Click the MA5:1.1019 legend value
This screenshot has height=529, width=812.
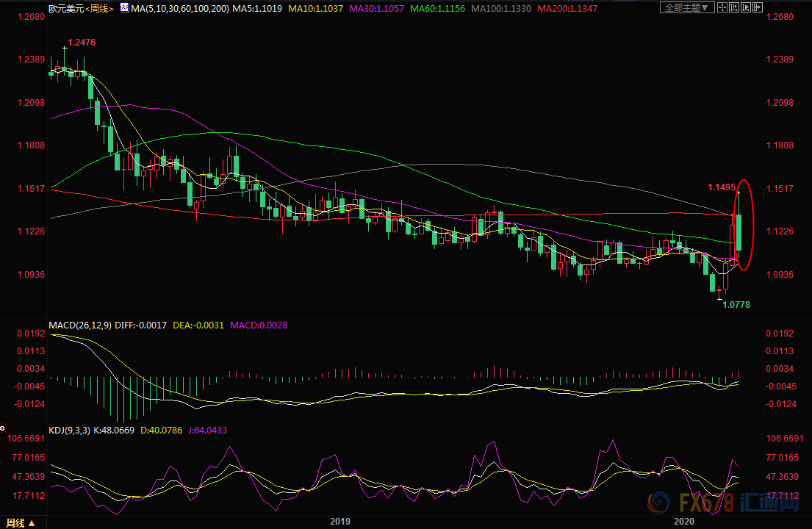257,9
